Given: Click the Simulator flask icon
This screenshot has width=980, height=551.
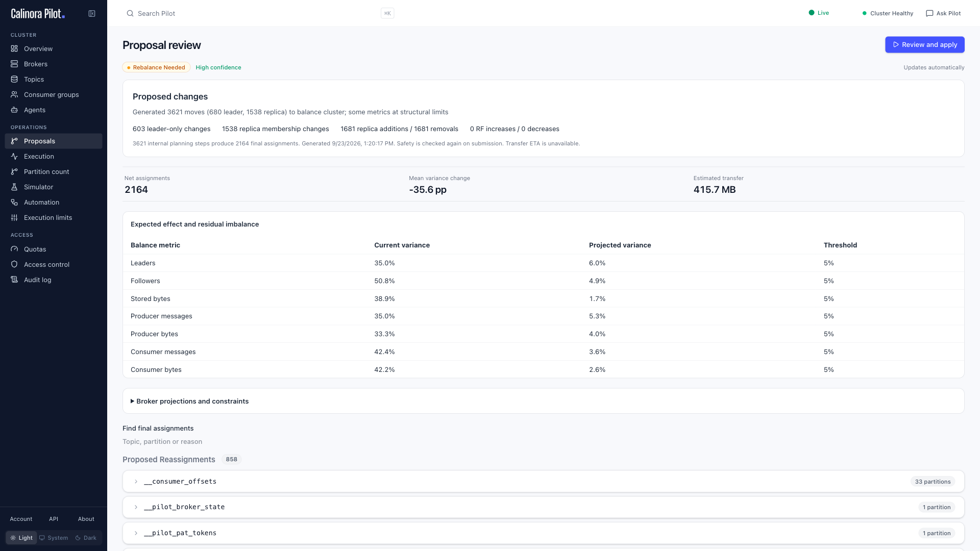Looking at the screenshot, I should 14,187.
